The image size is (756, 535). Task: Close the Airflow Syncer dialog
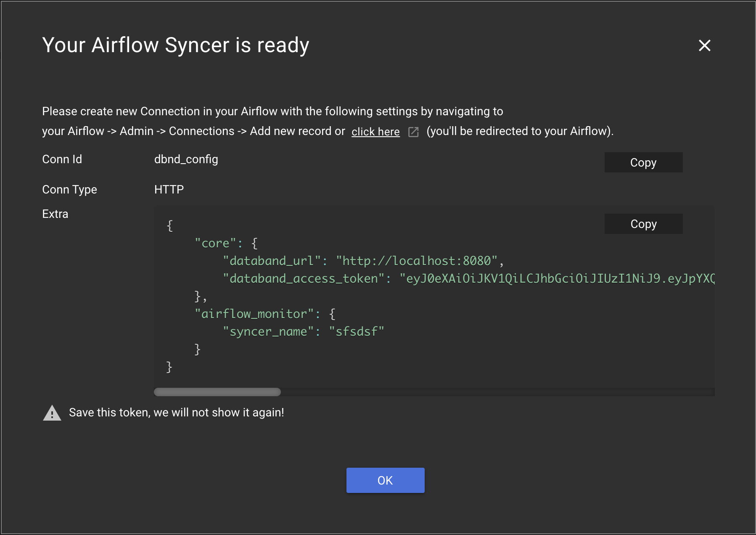coord(704,45)
